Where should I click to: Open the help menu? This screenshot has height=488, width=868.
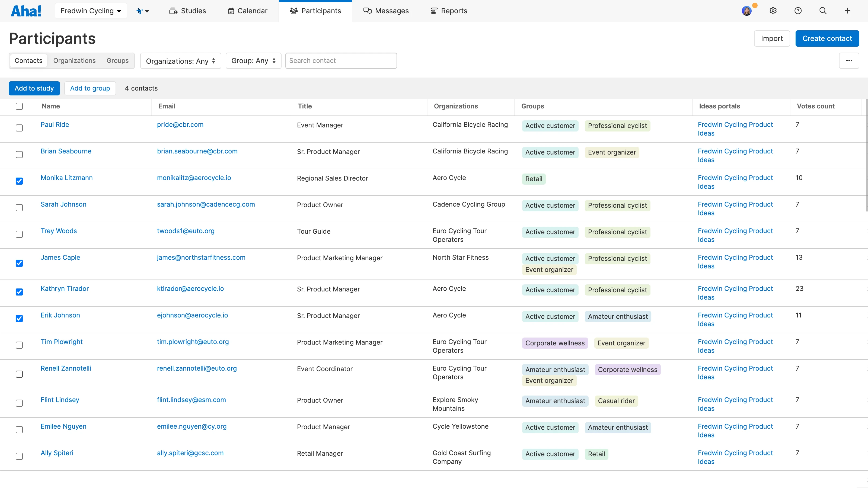(x=798, y=11)
